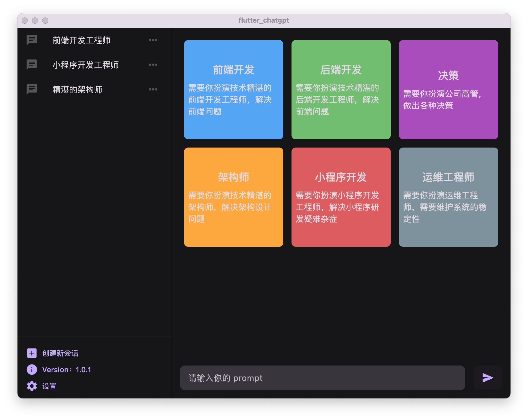The image size is (528, 420).
Task: Open the 小程序开发工程师 conversation
Action: click(x=86, y=65)
